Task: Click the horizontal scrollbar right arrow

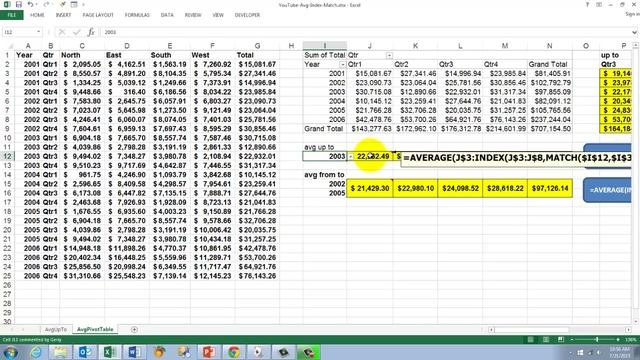Action: coord(629,329)
